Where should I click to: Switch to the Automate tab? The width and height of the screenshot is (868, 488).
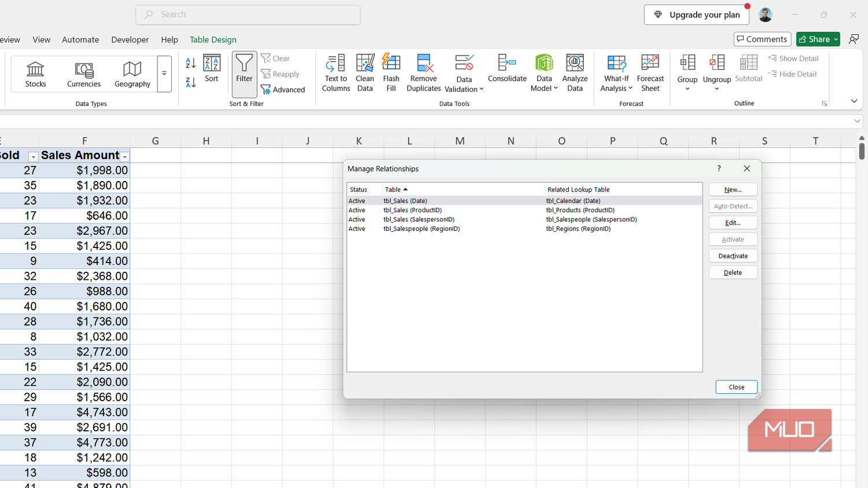click(80, 39)
